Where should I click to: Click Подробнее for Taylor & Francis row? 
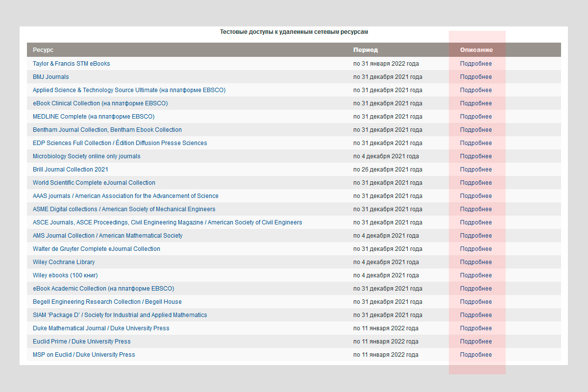coord(476,64)
